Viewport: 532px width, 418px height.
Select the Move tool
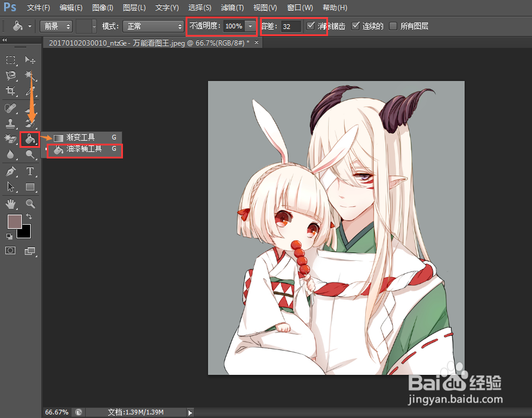pos(30,60)
